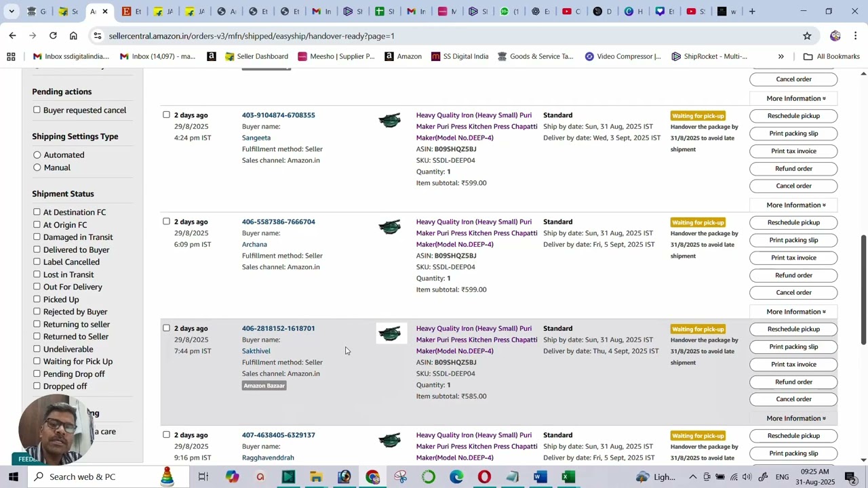Open File Explorer from the taskbar
The height and width of the screenshot is (488, 868).
pos(316,476)
